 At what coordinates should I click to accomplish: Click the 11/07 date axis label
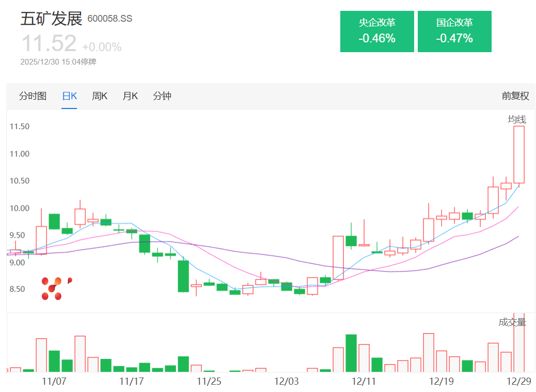point(54,382)
